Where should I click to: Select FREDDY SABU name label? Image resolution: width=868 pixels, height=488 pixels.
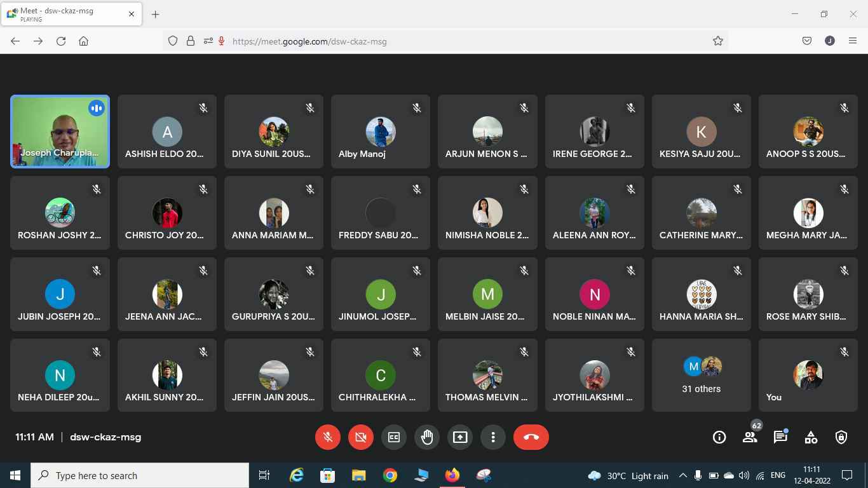[379, 235]
